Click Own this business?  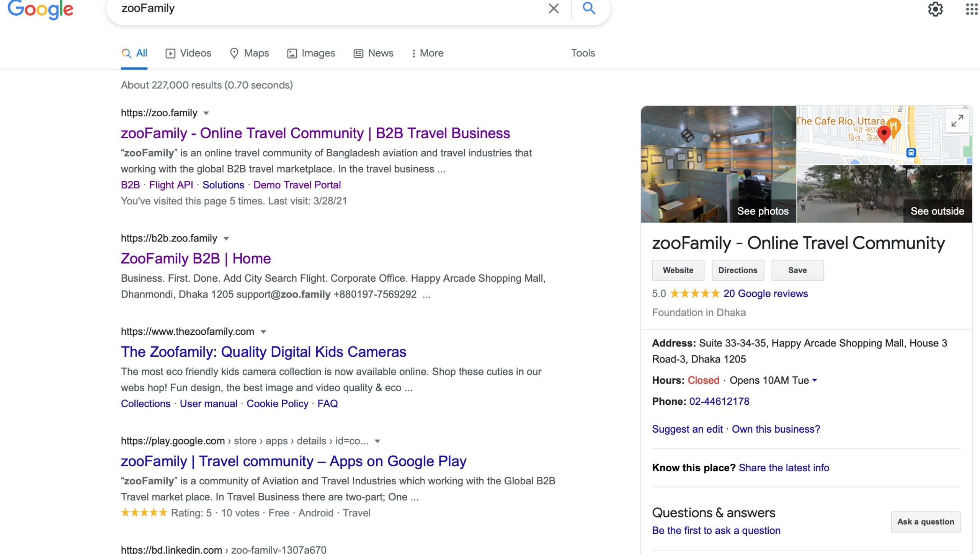tap(776, 429)
